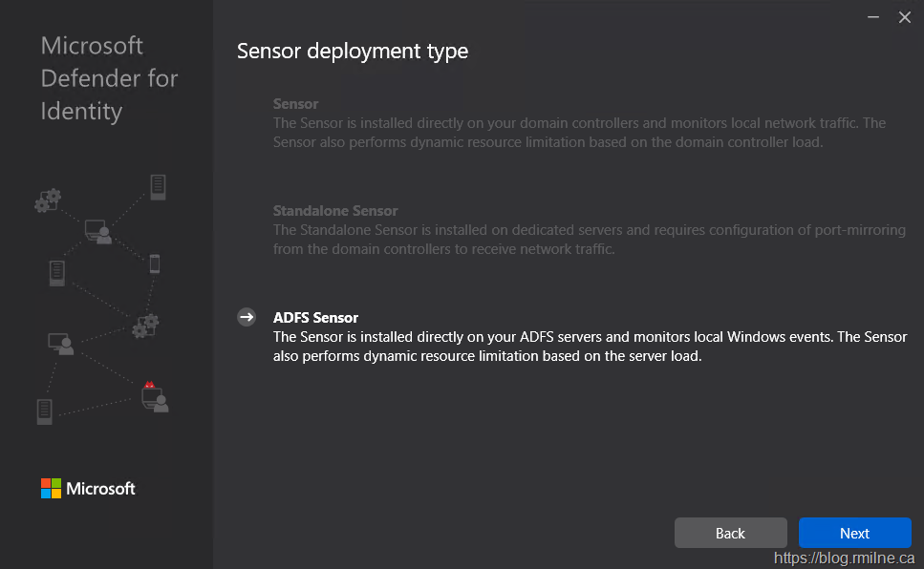Click the compromised user icon with red marker
This screenshot has height=569, width=924.
[x=153, y=397]
